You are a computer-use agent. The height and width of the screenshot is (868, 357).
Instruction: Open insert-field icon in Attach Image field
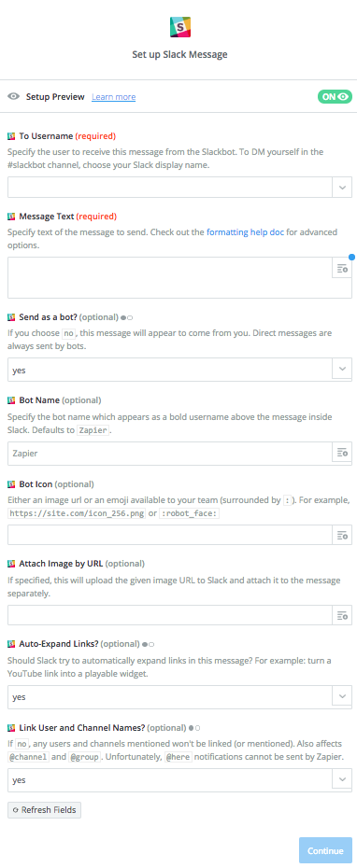click(343, 615)
